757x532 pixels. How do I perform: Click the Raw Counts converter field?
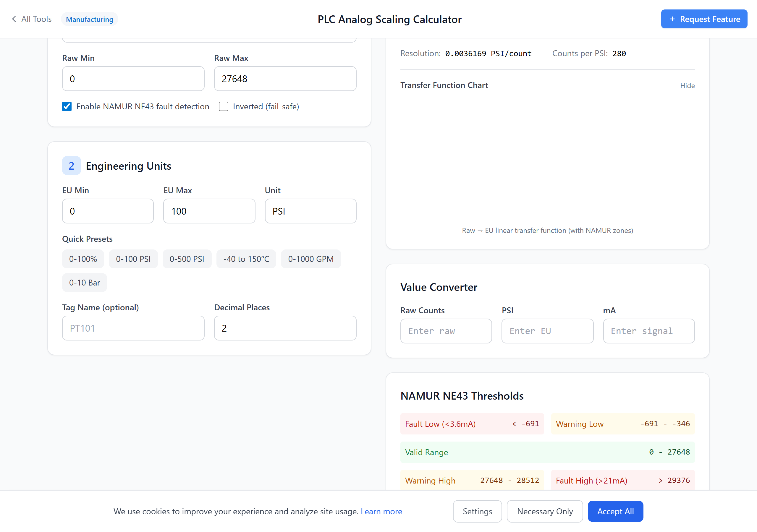point(446,331)
